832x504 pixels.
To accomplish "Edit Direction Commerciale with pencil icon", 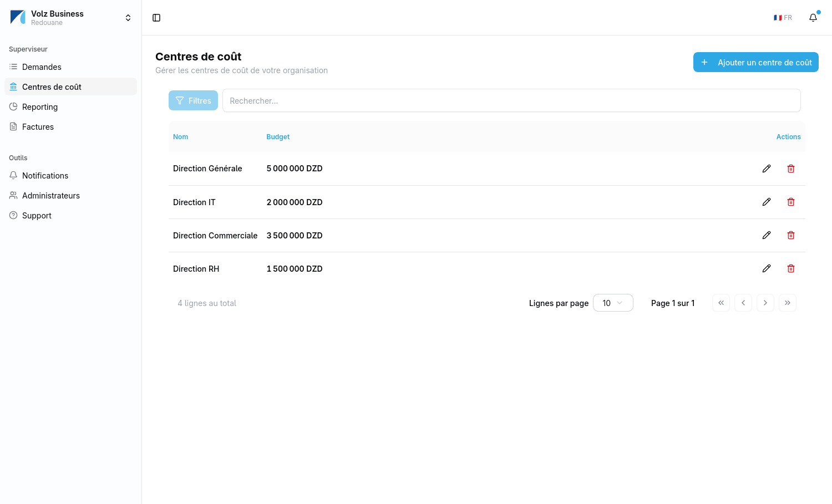I will click(767, 235).
